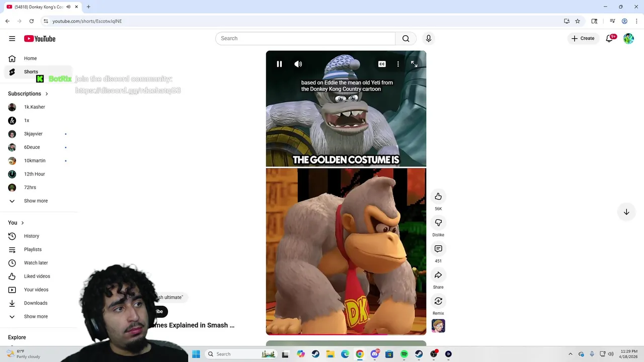The width and height of the screenshot is (644, 362).
Task: View site information icon in address bar
Action: coord(46,21)
